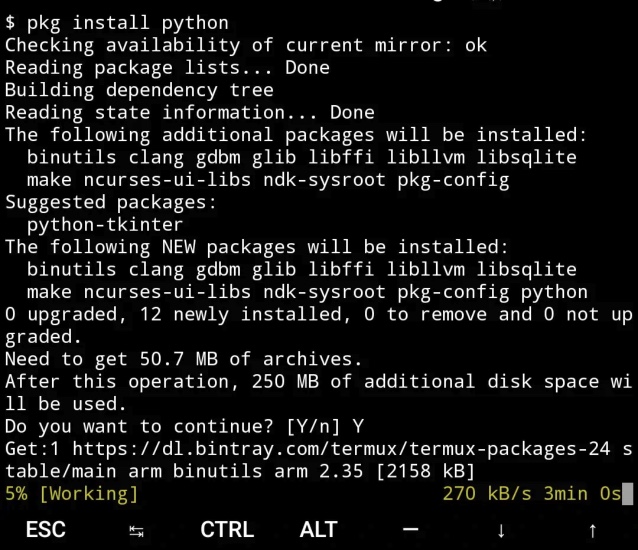Image resolution: width=638 pixels, height=550 pixels.
Task: Click the terminal cursor block
Action: click(x=627, y=493)
